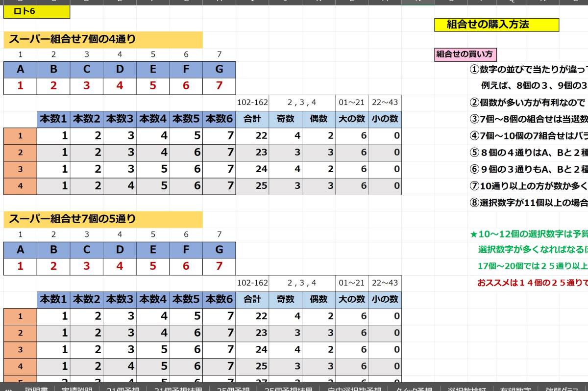Click the スーパー組合せ7個の5通り heading
This screenshot has height=391, width=588.
click(x=103, y=219)
